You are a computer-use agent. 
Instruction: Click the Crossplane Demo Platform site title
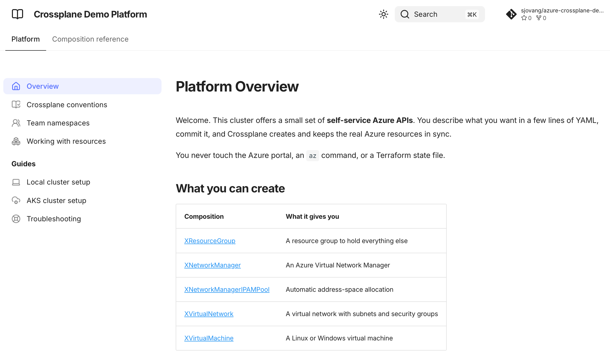pyautogui.click(x=90, y=14)
